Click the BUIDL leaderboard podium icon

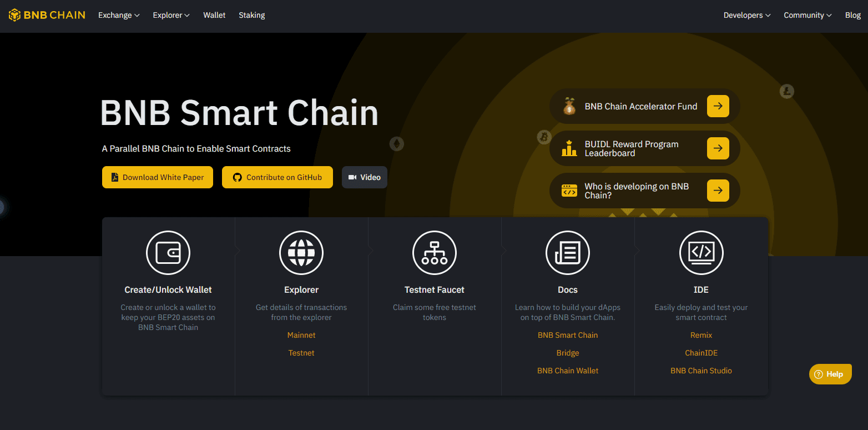(x=569, y=148)
